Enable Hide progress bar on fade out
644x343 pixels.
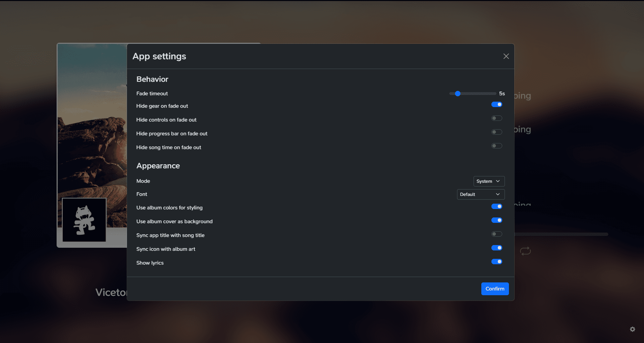click(x=496, y=132)
